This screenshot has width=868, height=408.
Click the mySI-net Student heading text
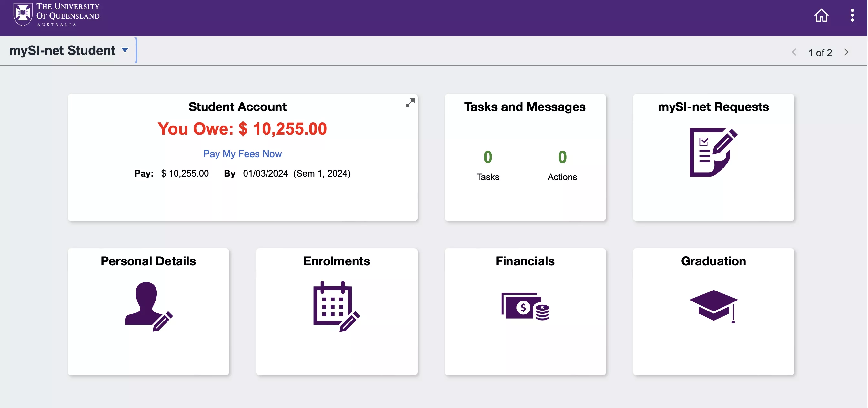(x=62, y=50)
